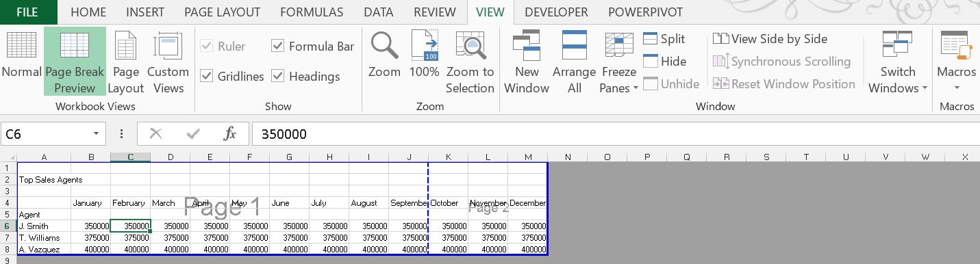Switch to Normal workbook view
This screenshot has width=980, height=264.
21,62
